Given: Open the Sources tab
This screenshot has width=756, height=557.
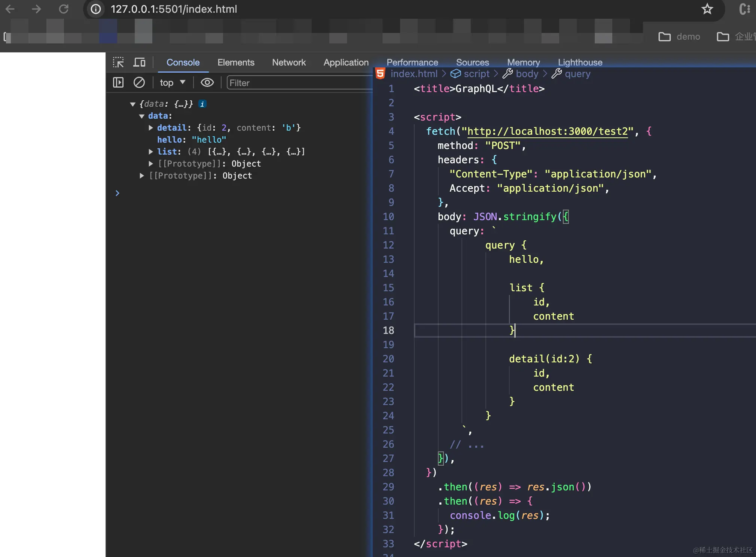Looking at the screenshot, I should (472, 62).
